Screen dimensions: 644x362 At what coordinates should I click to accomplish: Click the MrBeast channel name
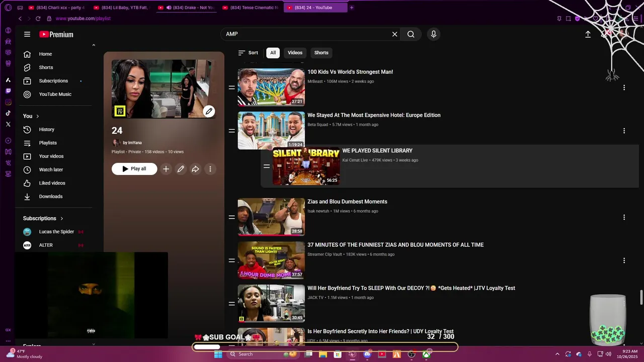click(315, 81)
